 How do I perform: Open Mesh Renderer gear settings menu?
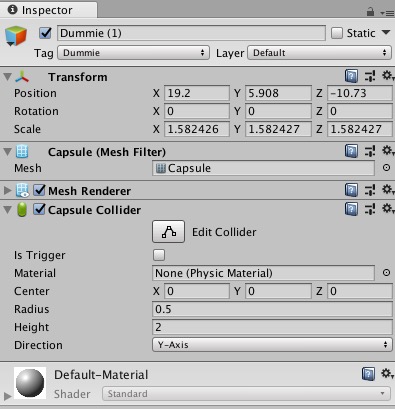[387, 190]
